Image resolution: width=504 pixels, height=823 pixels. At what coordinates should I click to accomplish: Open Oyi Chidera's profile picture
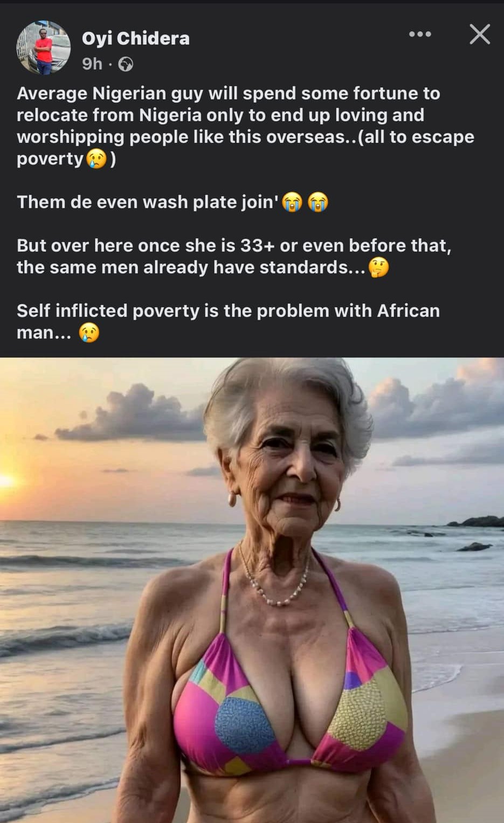tap(44, 47)
